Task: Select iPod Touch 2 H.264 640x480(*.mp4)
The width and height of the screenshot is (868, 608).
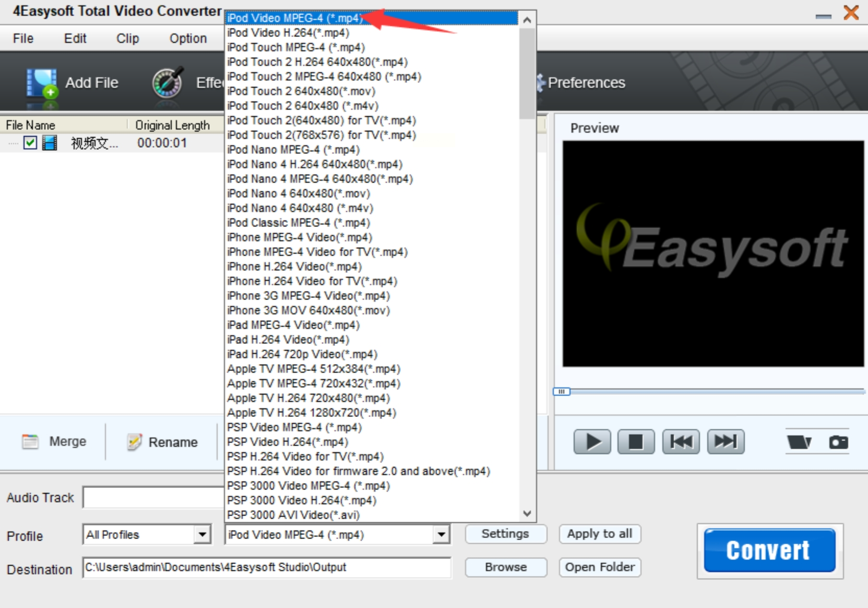Action: (x=372, y=62)
